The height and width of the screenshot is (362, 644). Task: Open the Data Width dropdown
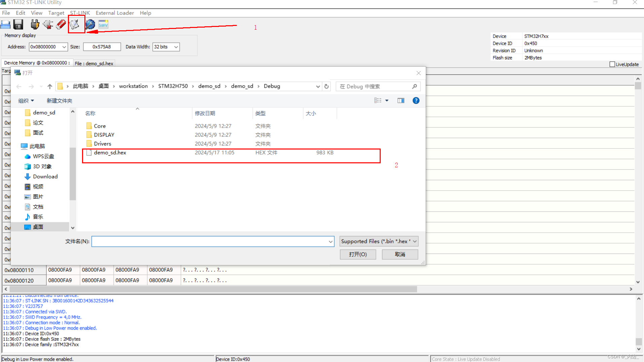point(175,47)
